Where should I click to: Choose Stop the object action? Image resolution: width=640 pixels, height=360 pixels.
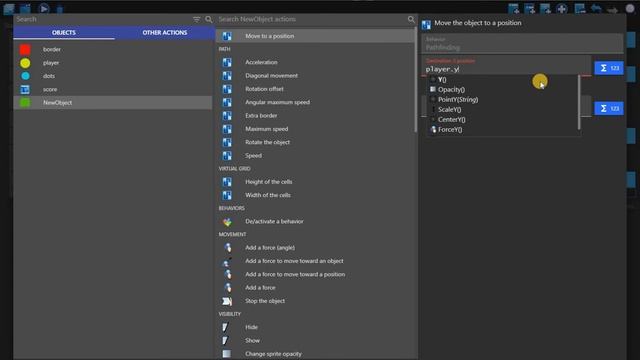tap(315, 301)
